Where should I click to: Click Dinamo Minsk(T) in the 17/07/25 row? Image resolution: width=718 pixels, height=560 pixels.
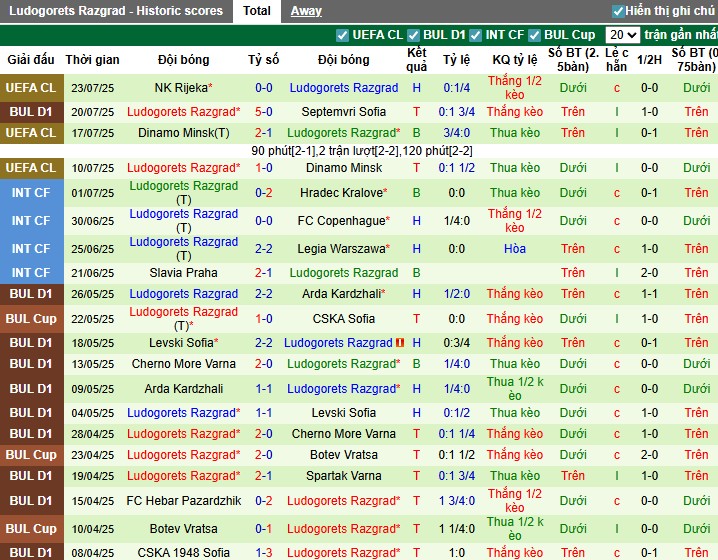[183, 133]
